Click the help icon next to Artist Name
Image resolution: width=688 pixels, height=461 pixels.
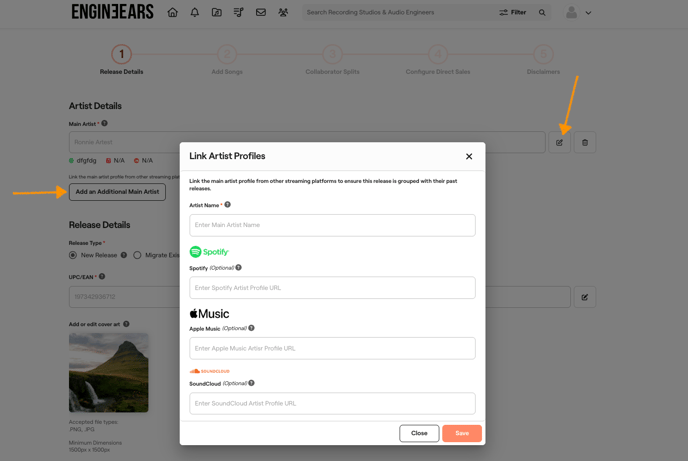[x=228, y=205]
